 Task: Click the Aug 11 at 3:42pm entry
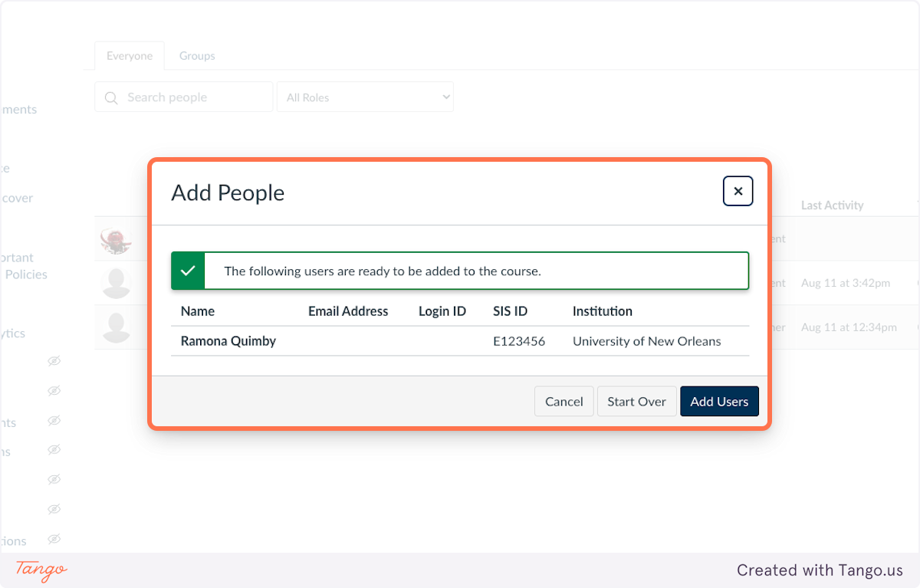[846, 283]
